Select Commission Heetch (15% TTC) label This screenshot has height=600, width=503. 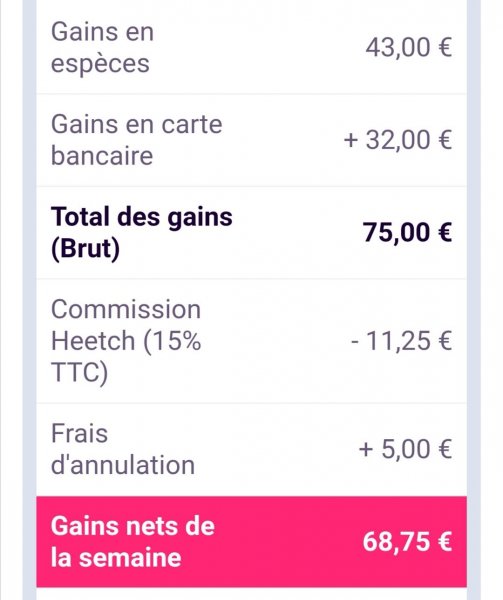coord(126,341)
